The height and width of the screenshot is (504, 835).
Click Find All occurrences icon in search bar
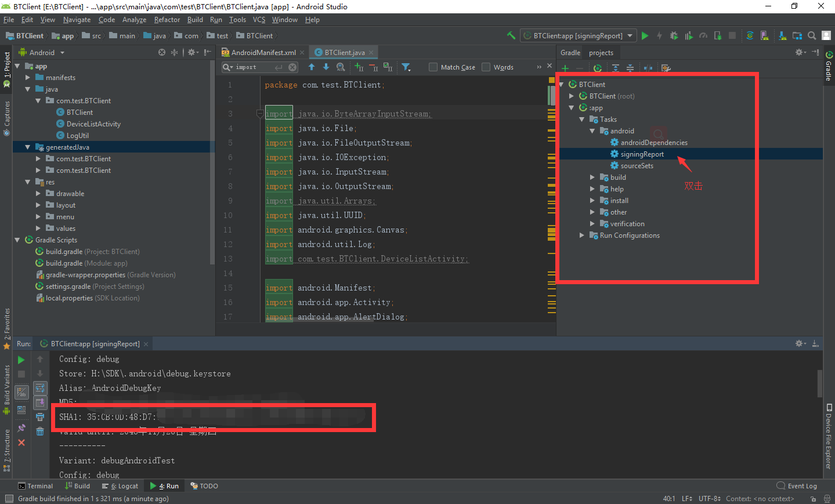coord(341,67)
